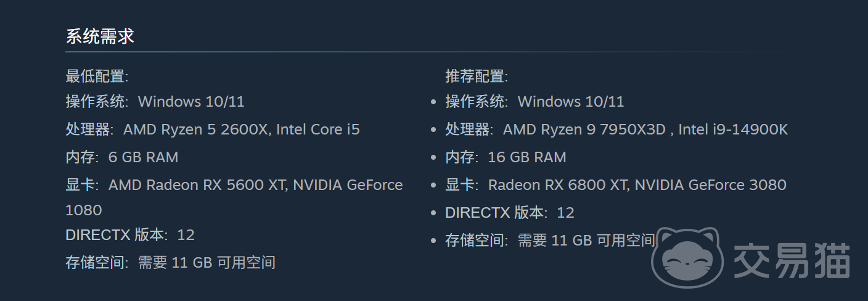868x301 pixels.
Task: Click the 6 GB RAM memory entry
Action: pos(143,157)
